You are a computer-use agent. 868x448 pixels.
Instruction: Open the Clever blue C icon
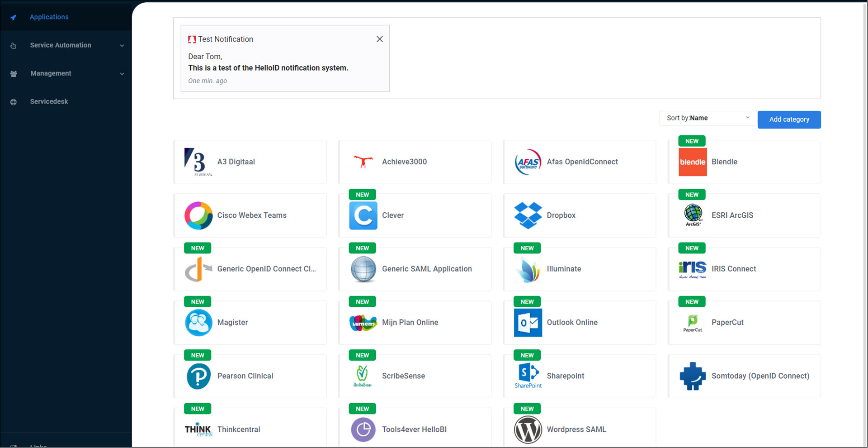click(363, 215)
